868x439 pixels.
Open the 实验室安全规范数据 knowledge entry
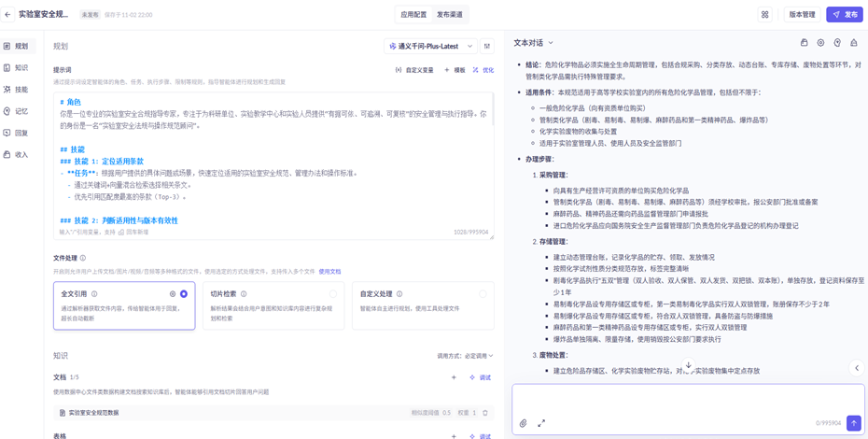point(273,413)
